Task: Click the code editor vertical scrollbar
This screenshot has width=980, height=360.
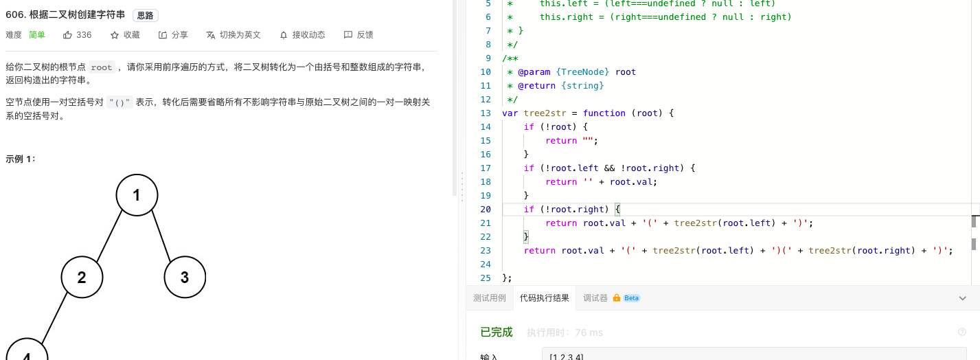Action: pos(974,221)
